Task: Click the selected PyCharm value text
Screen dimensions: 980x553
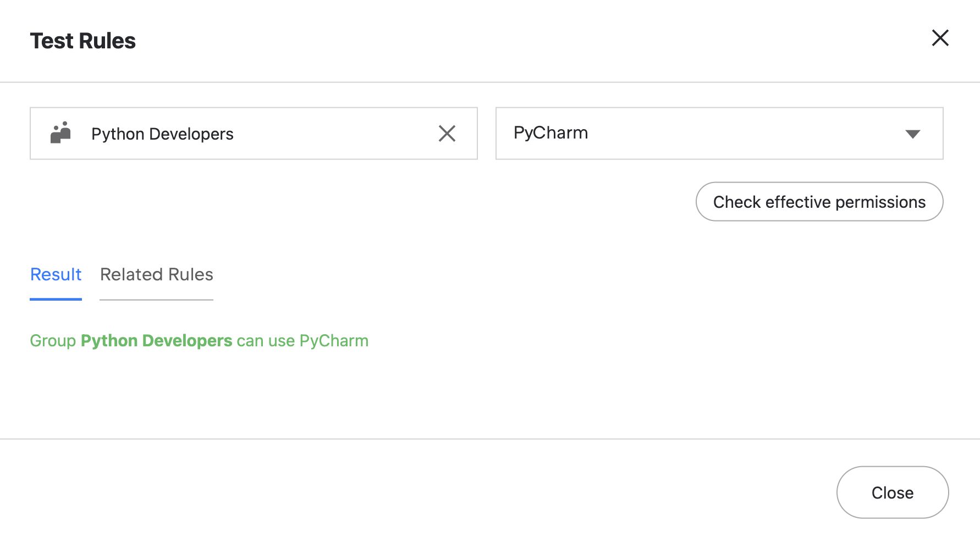Action: point(550,133)
